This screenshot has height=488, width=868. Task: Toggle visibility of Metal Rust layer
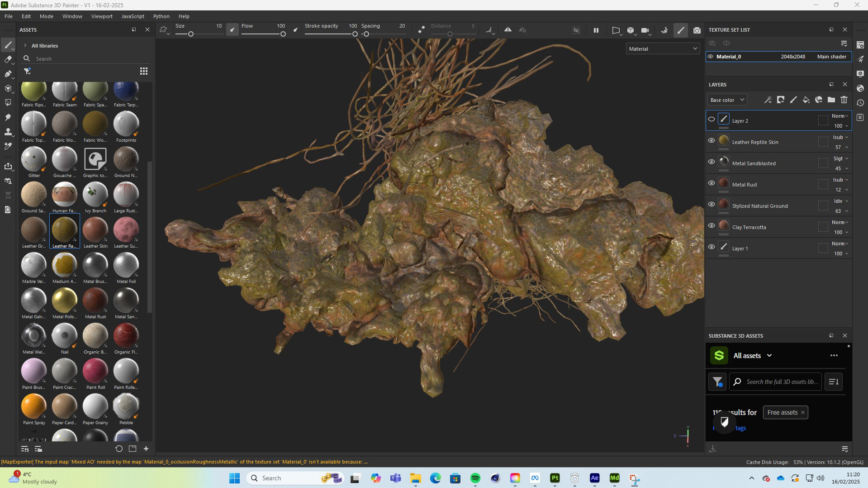711,183
